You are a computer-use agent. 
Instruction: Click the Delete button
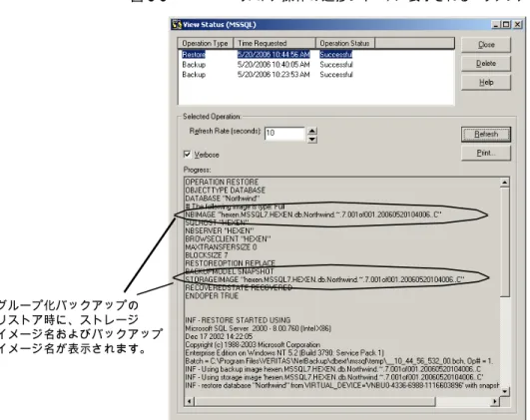[x=486, y=64]
